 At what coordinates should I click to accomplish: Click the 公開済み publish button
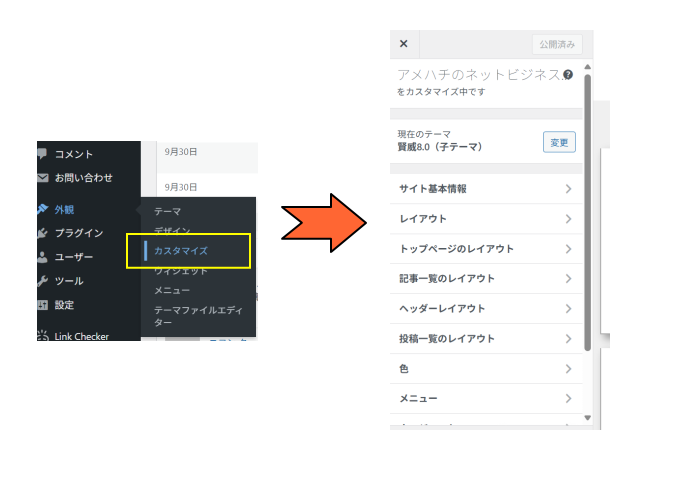pyautogui.click(x=556, y=44)
